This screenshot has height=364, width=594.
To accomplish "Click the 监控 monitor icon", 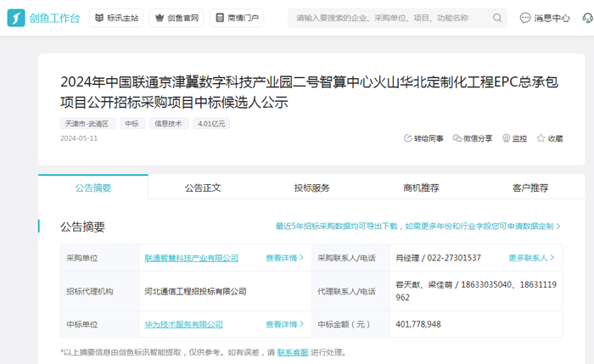I will coord(514,138).
